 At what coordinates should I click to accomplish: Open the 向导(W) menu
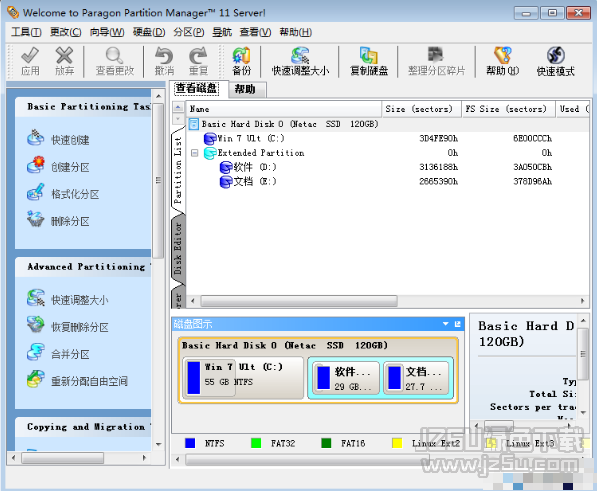[x=107, y=32]
